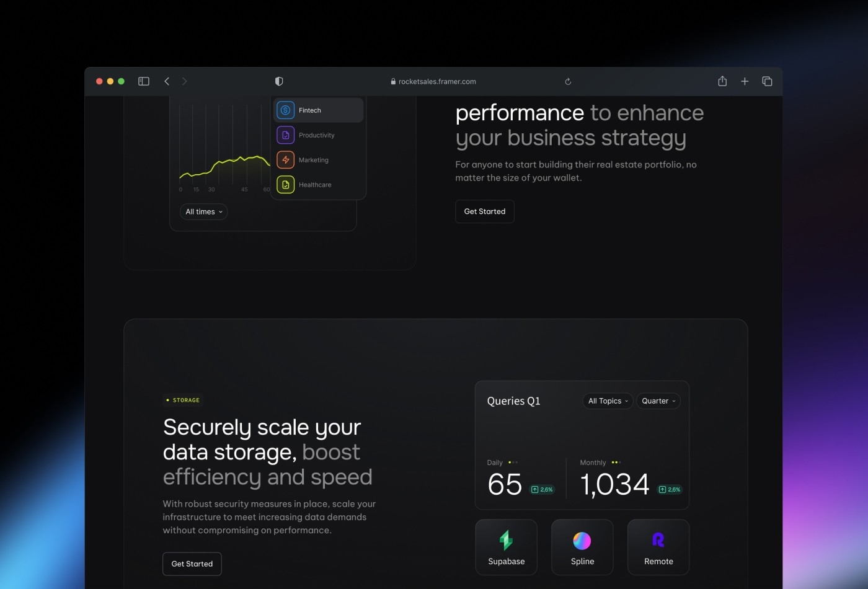Expand the All times dropdown
This screenshot has height=589, width=868.
click(204, 212)
